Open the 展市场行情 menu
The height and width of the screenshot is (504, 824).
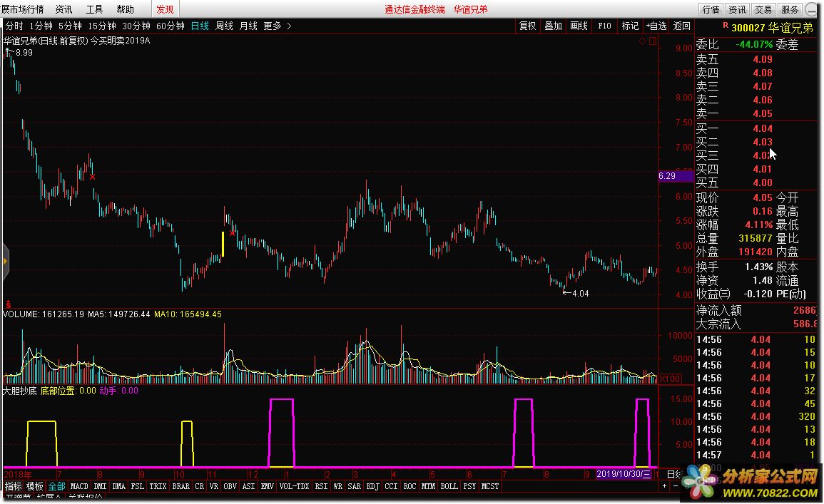tap(23, 9)
